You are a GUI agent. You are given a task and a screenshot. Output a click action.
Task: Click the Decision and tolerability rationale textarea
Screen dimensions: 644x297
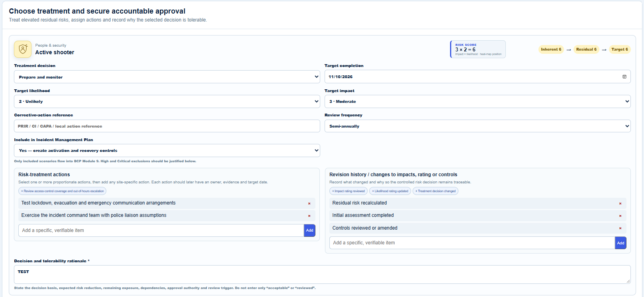(x=322, y=275)
